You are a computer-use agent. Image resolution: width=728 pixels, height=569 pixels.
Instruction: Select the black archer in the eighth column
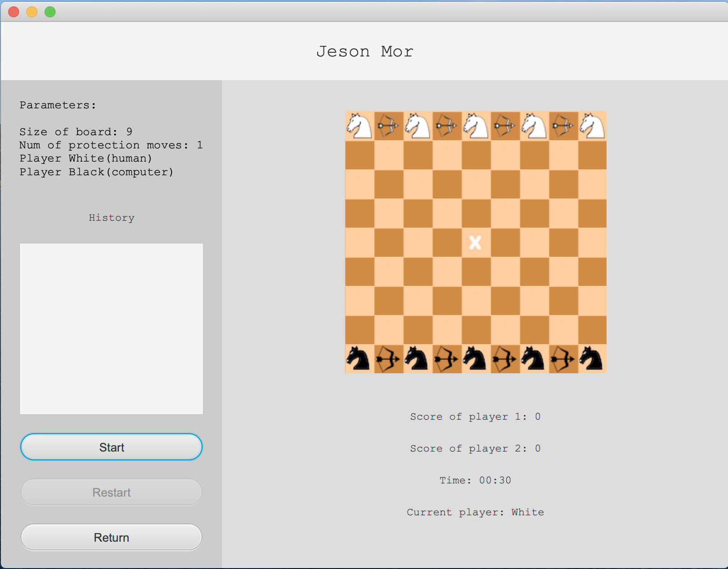pos(563,359)
